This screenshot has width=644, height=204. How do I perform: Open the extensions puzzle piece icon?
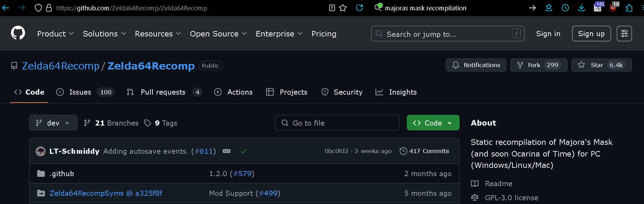(629, 8)
